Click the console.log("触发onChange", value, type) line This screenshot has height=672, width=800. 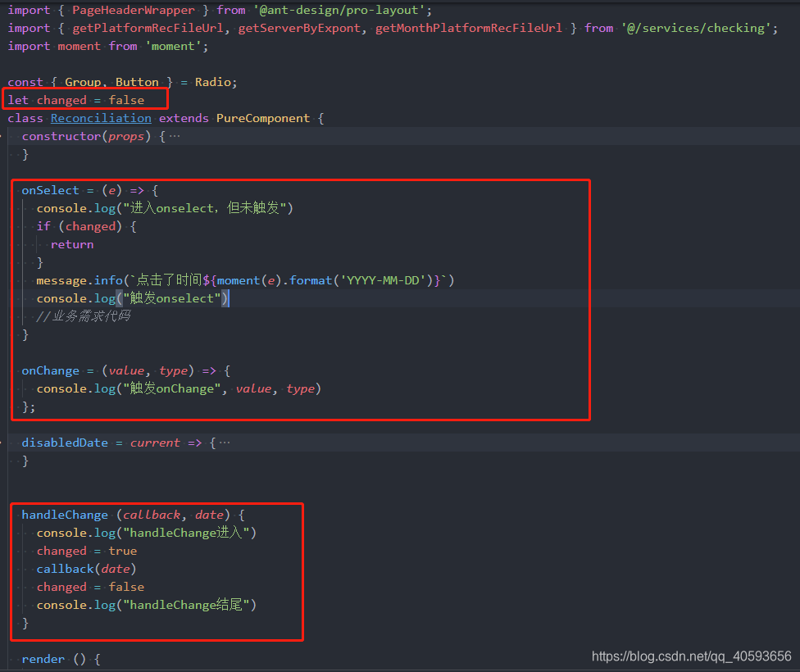pyautogui.click(x=179, y=388)
